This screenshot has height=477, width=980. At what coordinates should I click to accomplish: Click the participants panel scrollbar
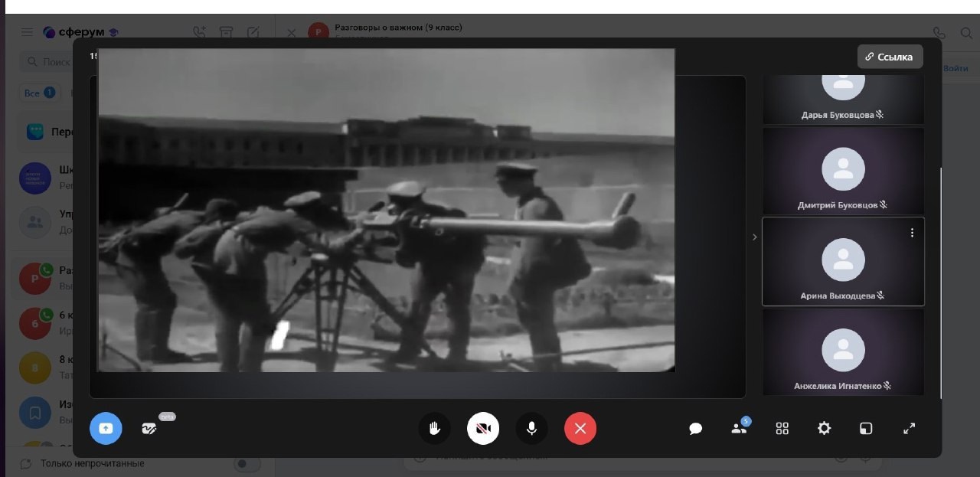tap(941, 283)
